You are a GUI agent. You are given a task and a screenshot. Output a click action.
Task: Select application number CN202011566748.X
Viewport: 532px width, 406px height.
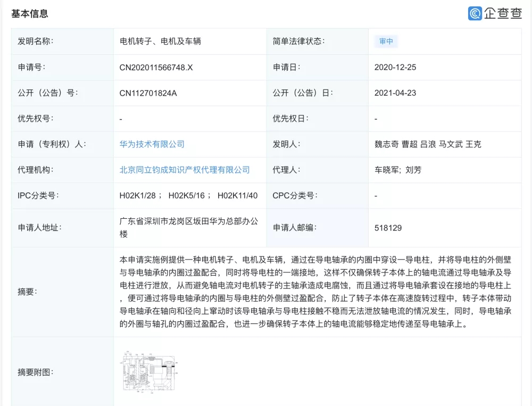click(x=156, y=68)
